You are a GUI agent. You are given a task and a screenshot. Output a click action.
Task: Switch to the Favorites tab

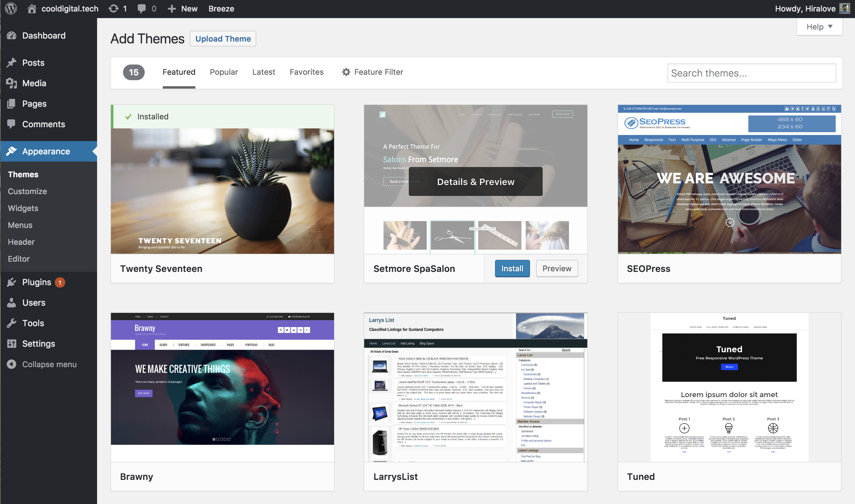(307, 72)
